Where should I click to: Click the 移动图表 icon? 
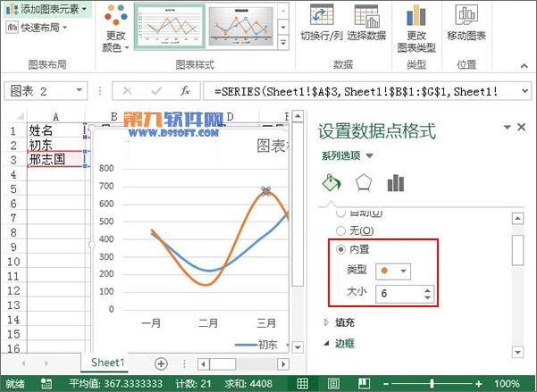(x=466, y=15)
